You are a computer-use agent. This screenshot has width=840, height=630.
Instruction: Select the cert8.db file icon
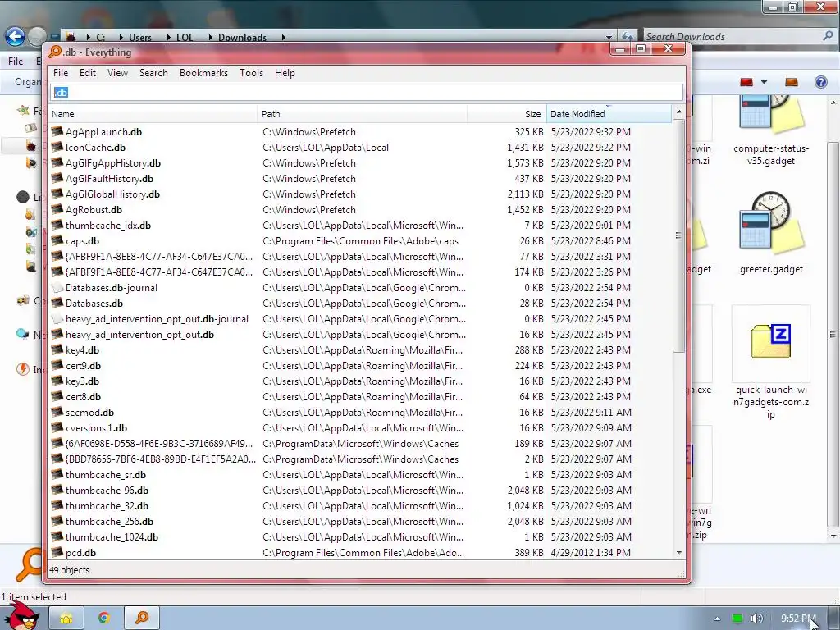[x=57, y=396]
